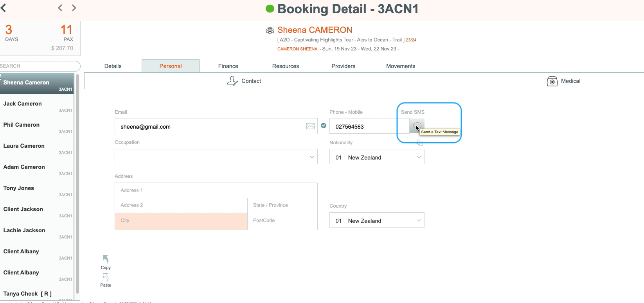Click the group icon beside Sheena CAMERON
The image size is (644, 303).
270,30
